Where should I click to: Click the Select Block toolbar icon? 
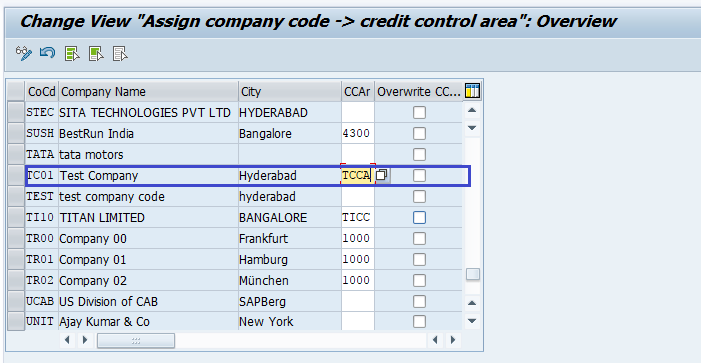(x=96, y=54)
